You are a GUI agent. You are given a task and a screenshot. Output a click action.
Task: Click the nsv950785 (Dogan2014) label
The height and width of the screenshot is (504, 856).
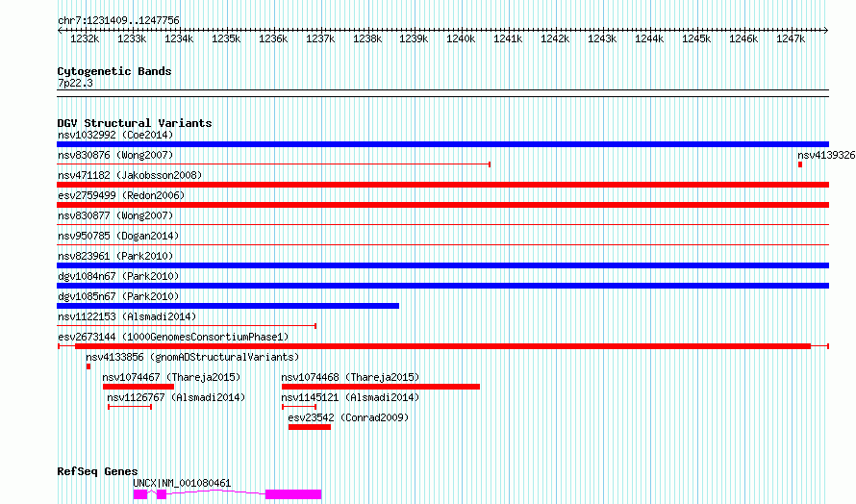[118, 236]
